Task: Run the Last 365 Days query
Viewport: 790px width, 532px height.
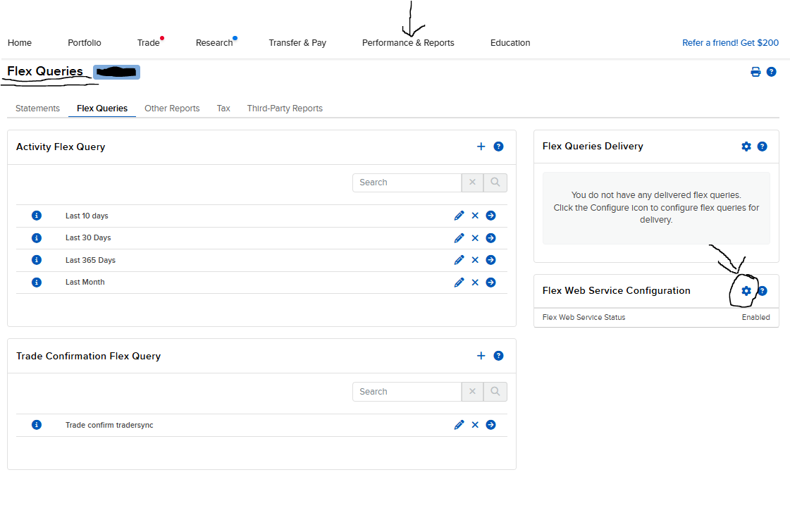Action: pyautogui.click(x=490, y=260)
